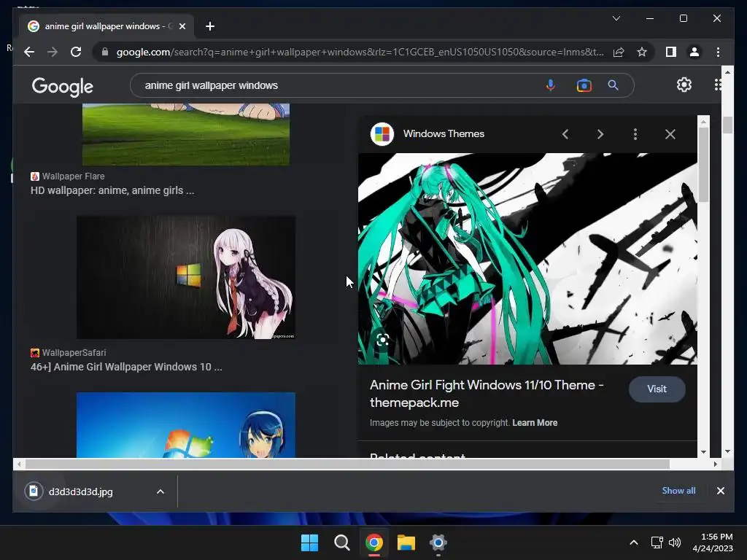The width and height of the screenshot is (747, 560).
Task: Open the Learn More copyright link
Action: (x=535, y=423)
